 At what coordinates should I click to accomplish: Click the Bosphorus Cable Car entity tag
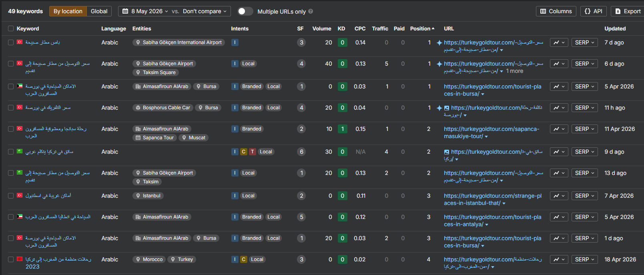pos(163,108)
